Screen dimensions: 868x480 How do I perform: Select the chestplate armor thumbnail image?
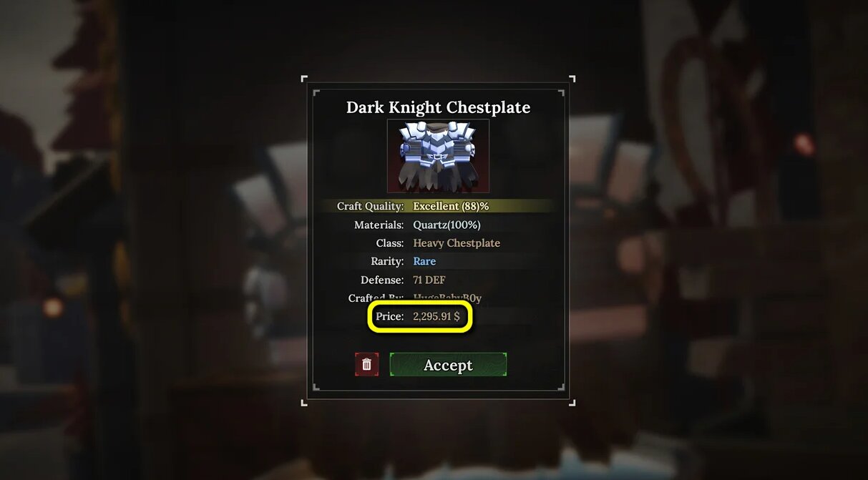(x=438, y=156)
